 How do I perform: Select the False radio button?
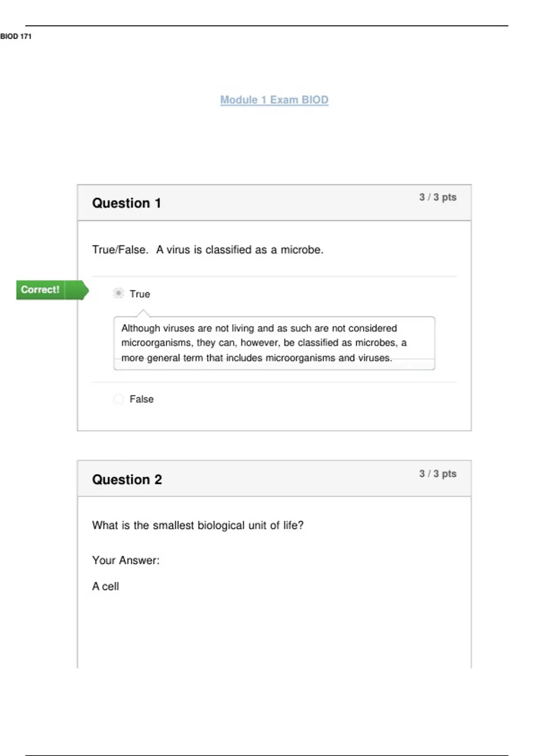pos(118,399)
